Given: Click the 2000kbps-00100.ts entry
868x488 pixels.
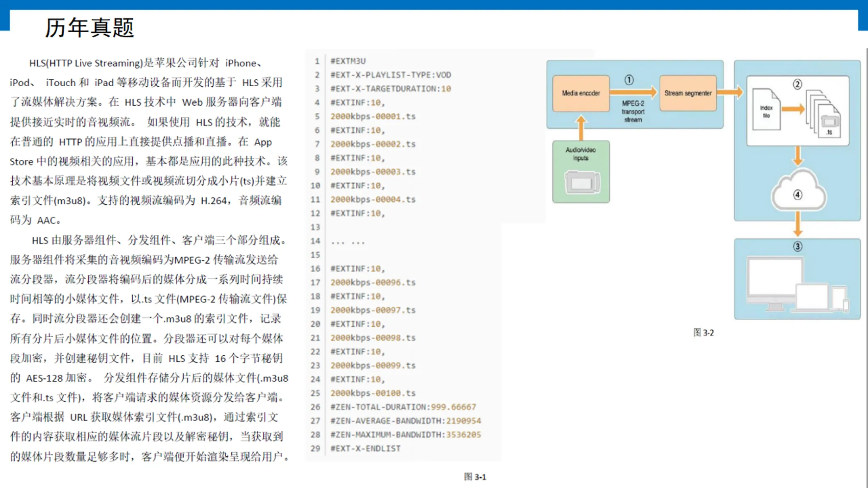Looking at the screenshot, I should (x=373, y=393).
